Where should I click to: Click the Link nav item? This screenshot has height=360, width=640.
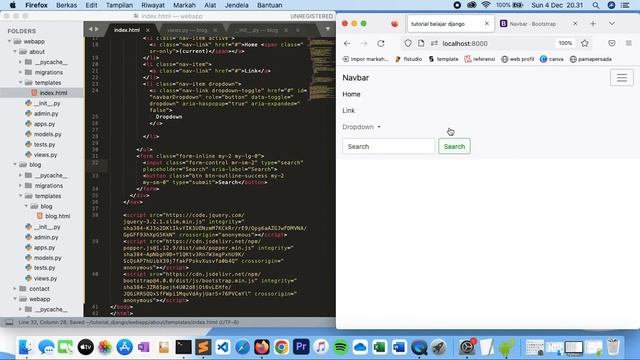point(349,111)
